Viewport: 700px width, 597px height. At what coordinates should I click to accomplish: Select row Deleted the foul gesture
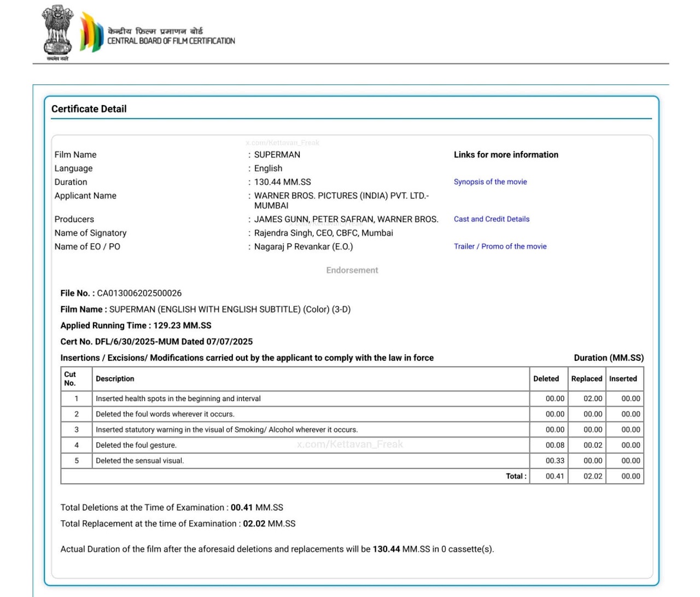(x=352, y=446)
